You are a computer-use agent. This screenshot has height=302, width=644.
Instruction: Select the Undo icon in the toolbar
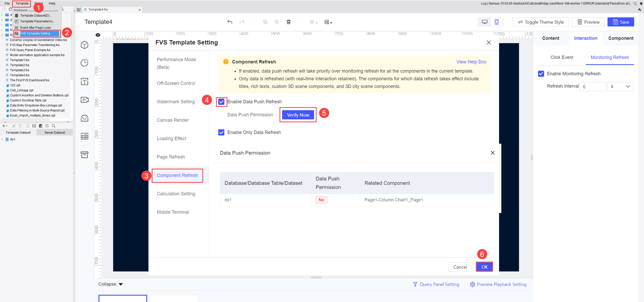[230, 22]
